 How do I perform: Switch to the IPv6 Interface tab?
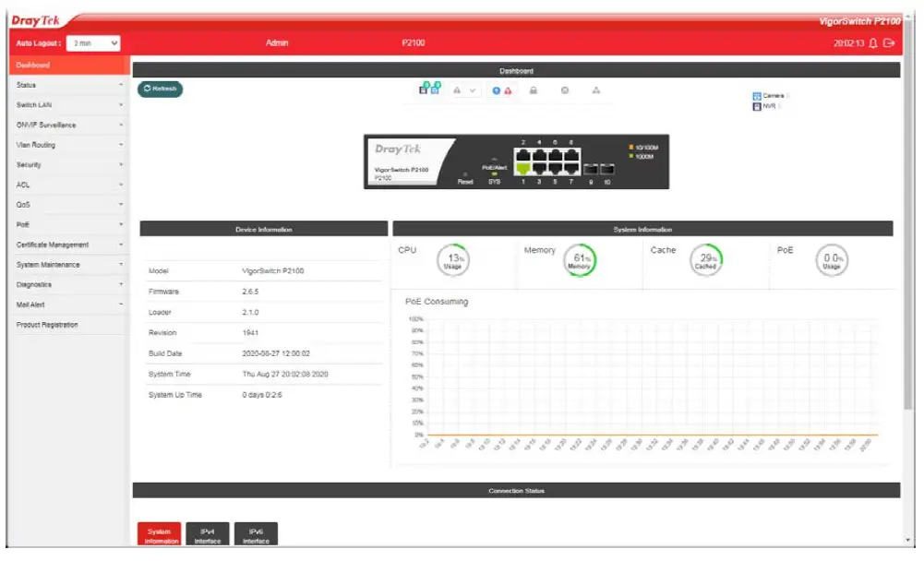[256, 535]
